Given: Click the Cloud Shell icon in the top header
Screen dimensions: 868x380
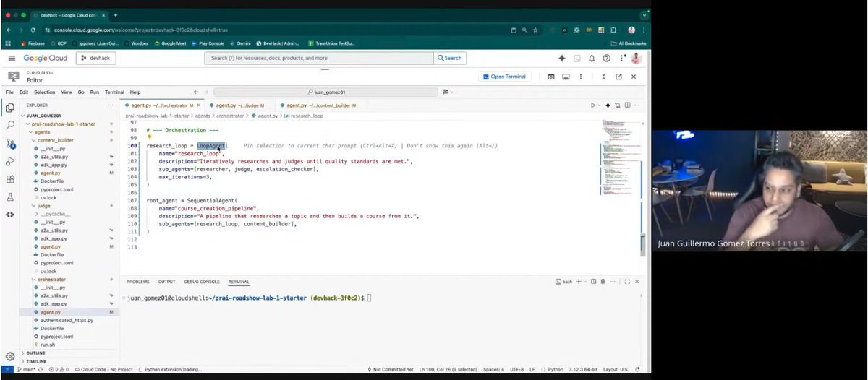Looking at the screenshot, I should click(x=576, y=58).
